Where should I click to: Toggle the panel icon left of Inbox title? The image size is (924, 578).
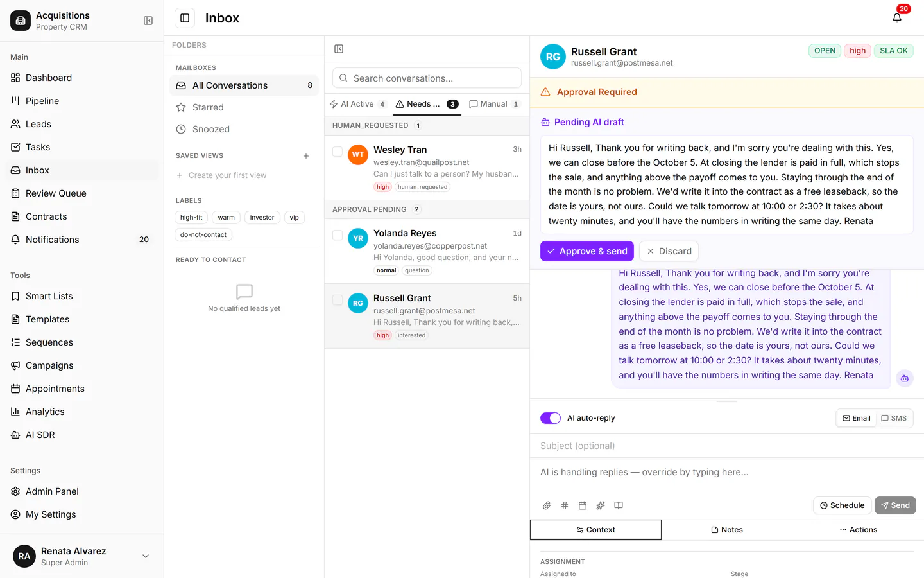[x=185, y=18]
